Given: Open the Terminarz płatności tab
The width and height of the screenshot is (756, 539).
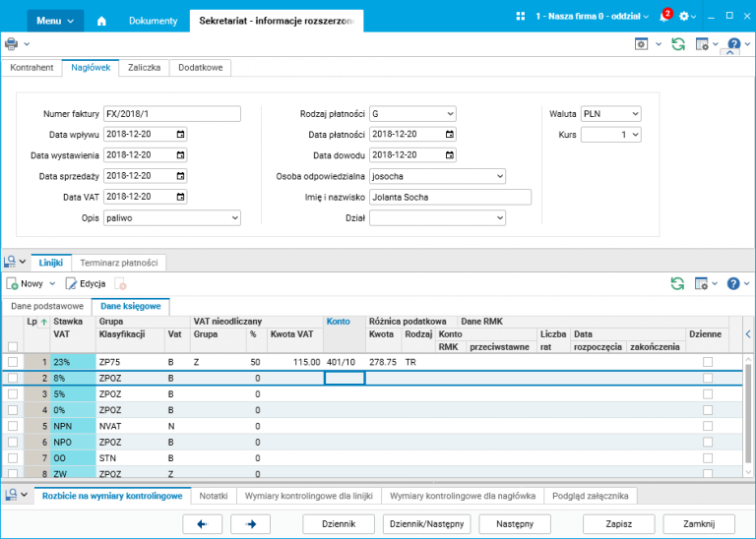Looking at the screenshot, I should (x=119, y=263).
